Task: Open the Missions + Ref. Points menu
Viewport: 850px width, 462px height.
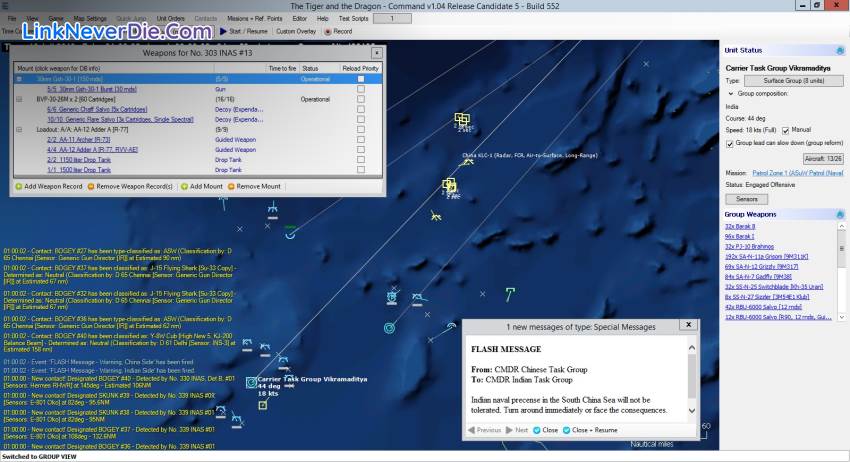Action: click(254, 18)
